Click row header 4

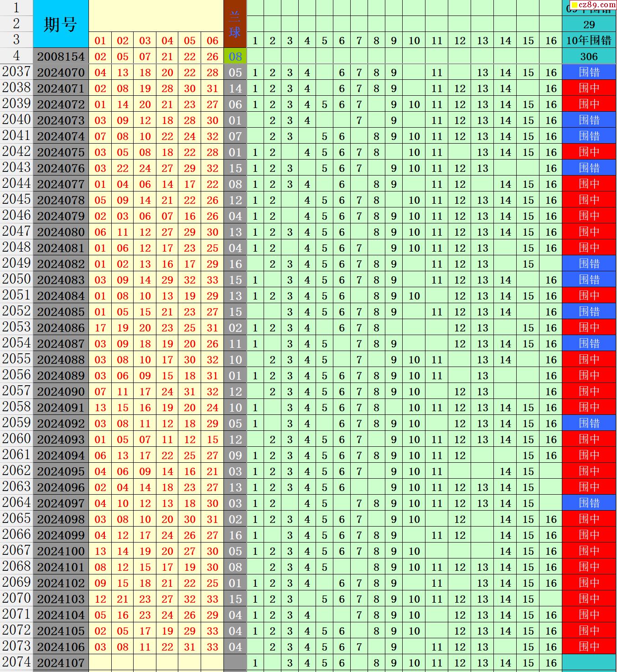click(16, 56)
